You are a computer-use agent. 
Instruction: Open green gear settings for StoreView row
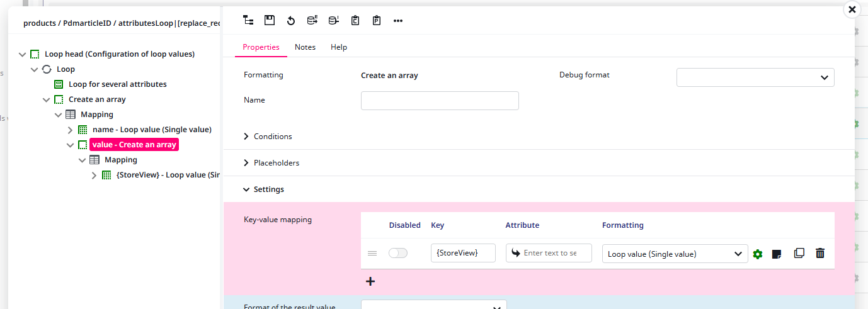[x=758, y=254]
